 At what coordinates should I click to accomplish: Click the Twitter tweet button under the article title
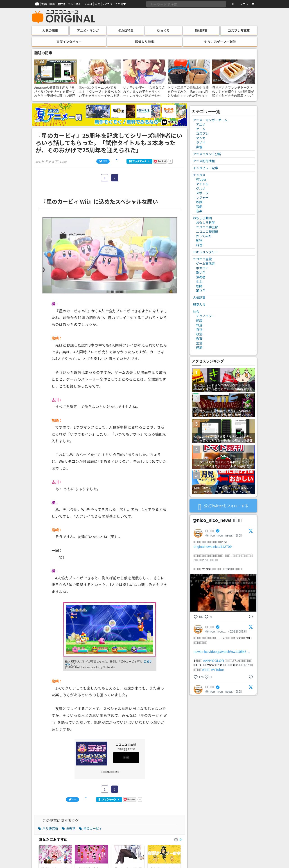click(x=103, y=161)
